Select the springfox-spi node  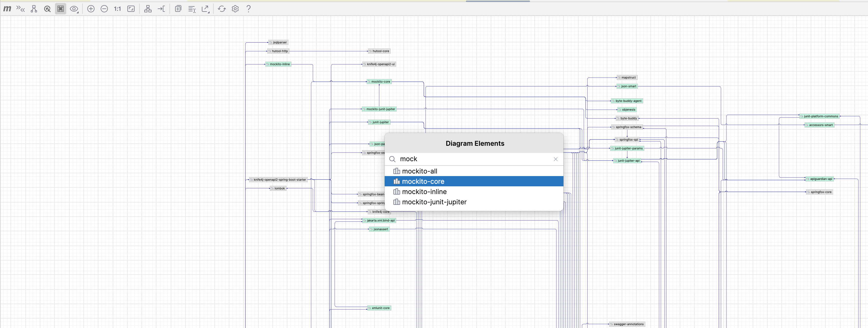coord(627,139)
